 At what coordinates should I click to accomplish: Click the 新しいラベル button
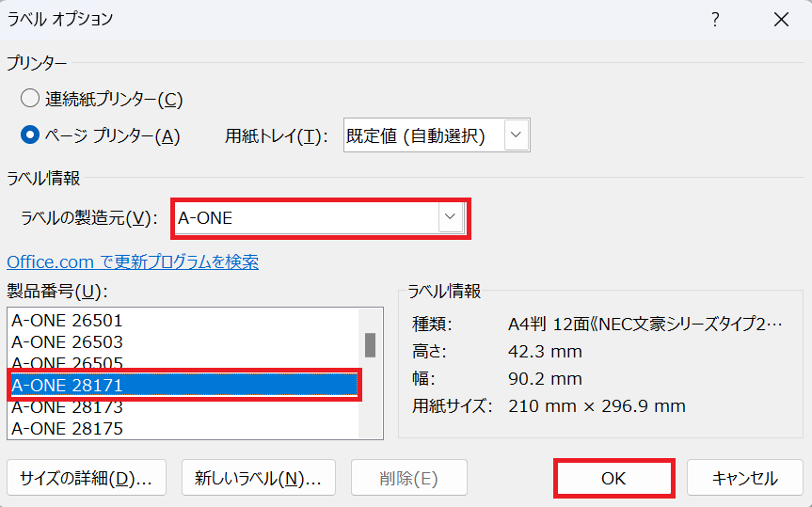click(x=259, y=478)
